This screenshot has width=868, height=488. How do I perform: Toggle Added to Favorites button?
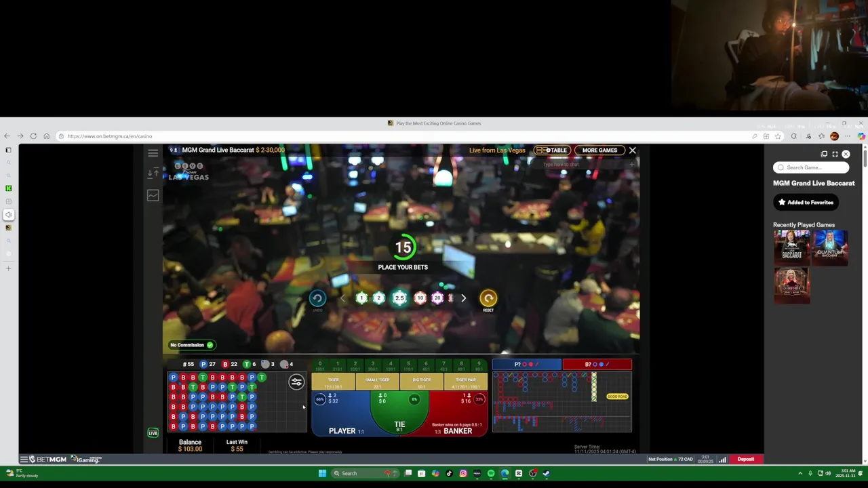(806, 202)
